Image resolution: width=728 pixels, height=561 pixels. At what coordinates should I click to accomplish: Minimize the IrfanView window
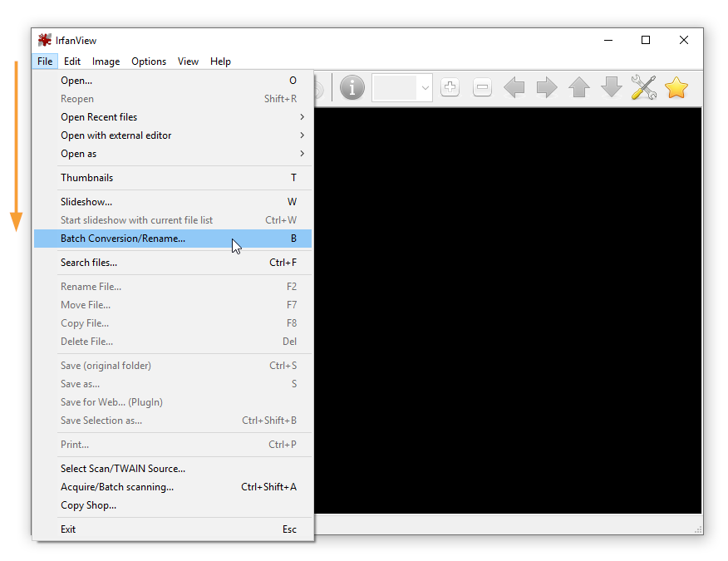click(x=608, y=41)
